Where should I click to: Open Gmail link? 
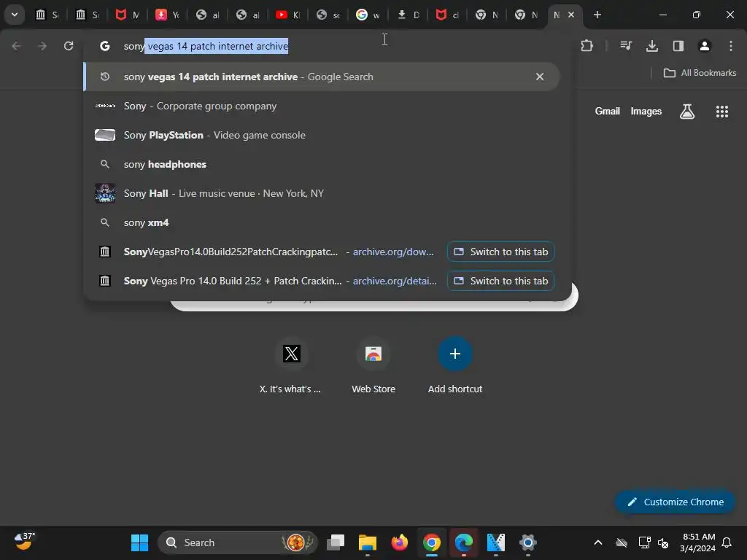coord(607,111)
